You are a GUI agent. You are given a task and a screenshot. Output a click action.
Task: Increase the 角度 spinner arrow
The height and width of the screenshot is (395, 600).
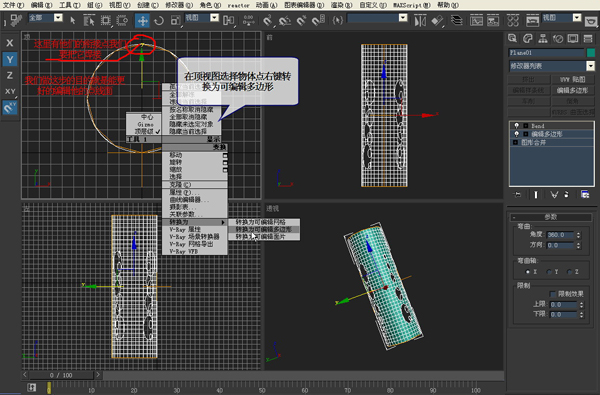coord(579,233)
